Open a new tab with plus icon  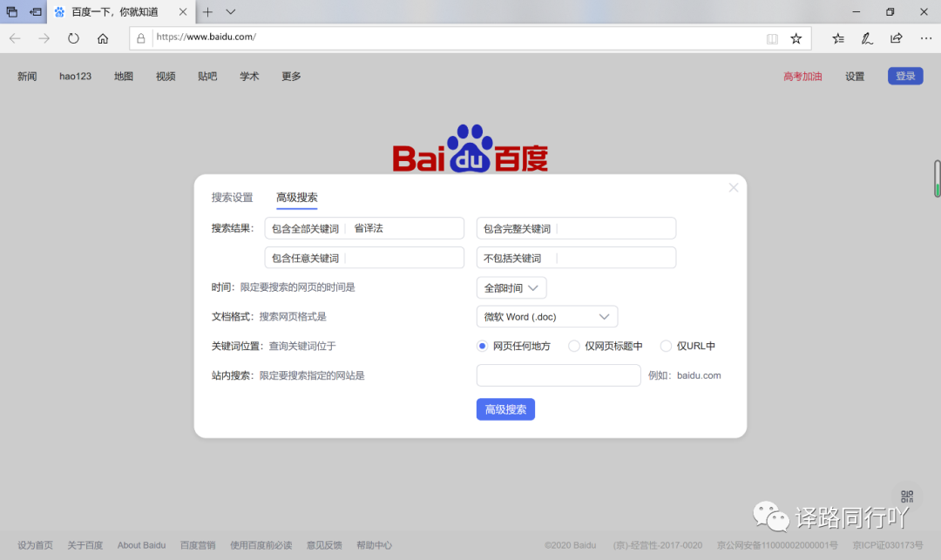point(207,12)
